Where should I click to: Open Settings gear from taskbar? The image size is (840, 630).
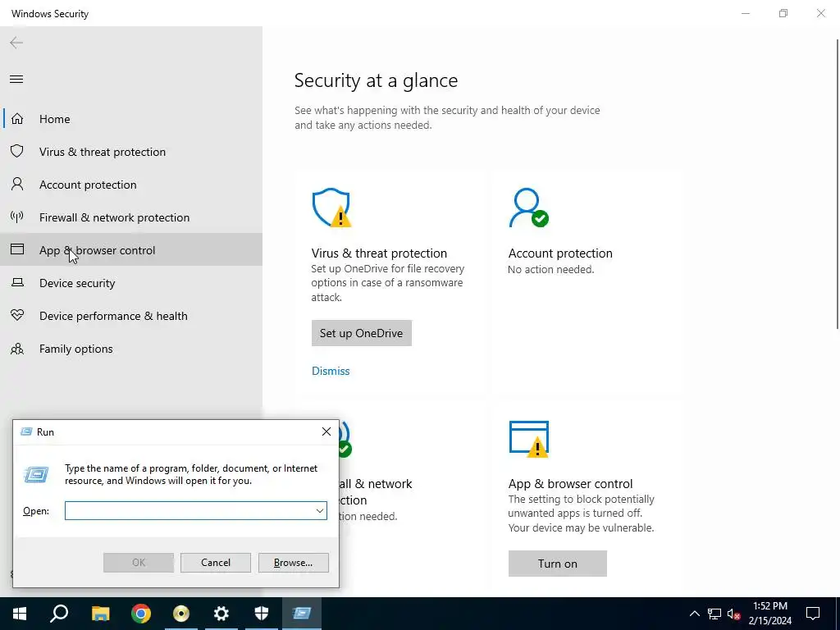point(221,614)
